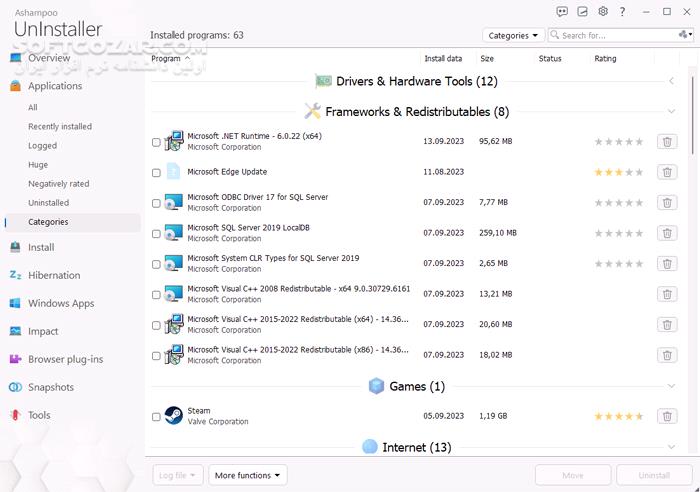The width and height of the screenshot is (700, 492).
Task: Click the Microsoft .NET Runtime program icon
Action: [x=174, y=141]
